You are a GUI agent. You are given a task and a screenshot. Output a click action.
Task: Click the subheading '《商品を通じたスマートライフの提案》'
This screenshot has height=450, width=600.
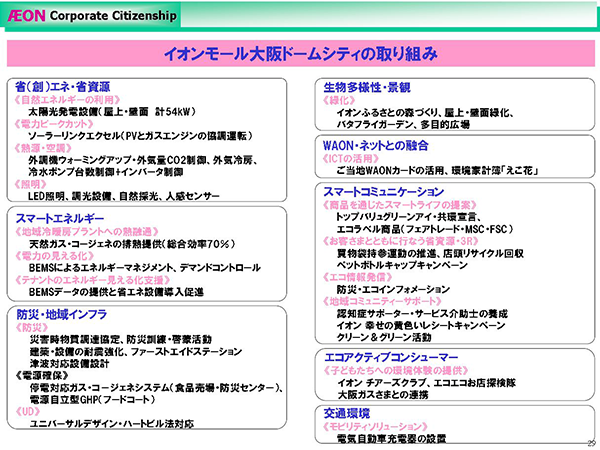click(x=400, y=205)
